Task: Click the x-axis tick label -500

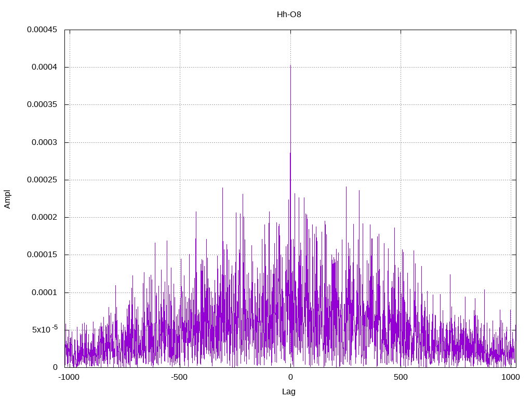Action: coord(179,377)
